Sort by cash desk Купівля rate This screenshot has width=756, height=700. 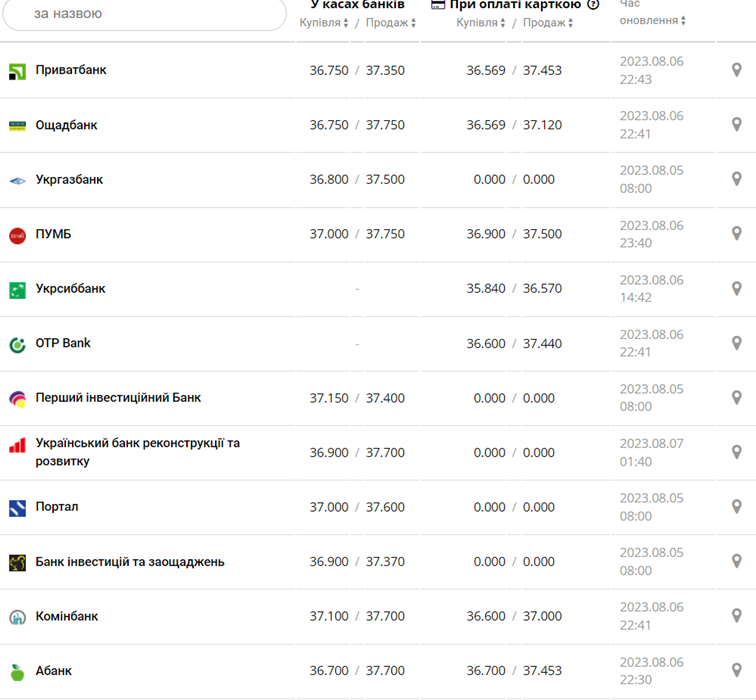point(324,23)
